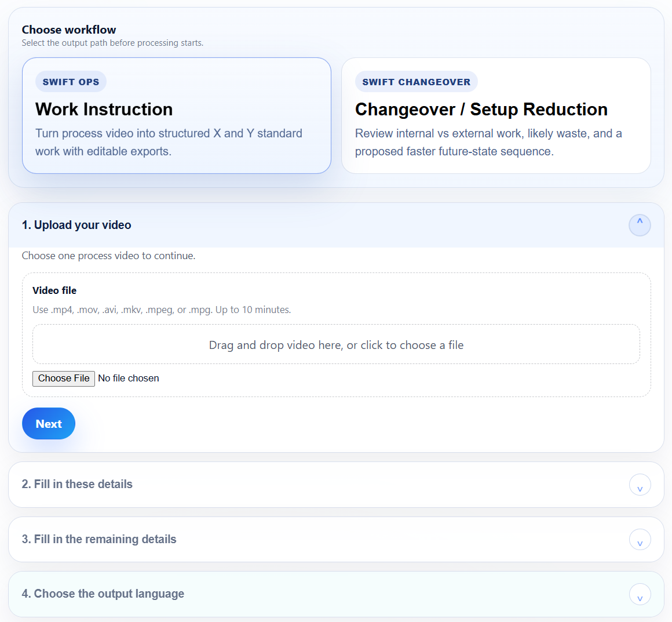Click the 1. Upload your video header
The image size is (672, 622).
point(76,225)
